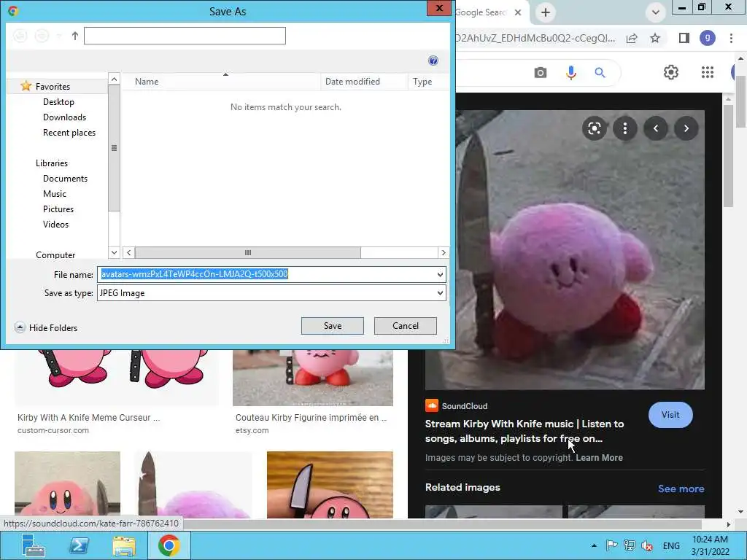Click the muted volume tray icon
747x560 pixels.
point(647,545)
